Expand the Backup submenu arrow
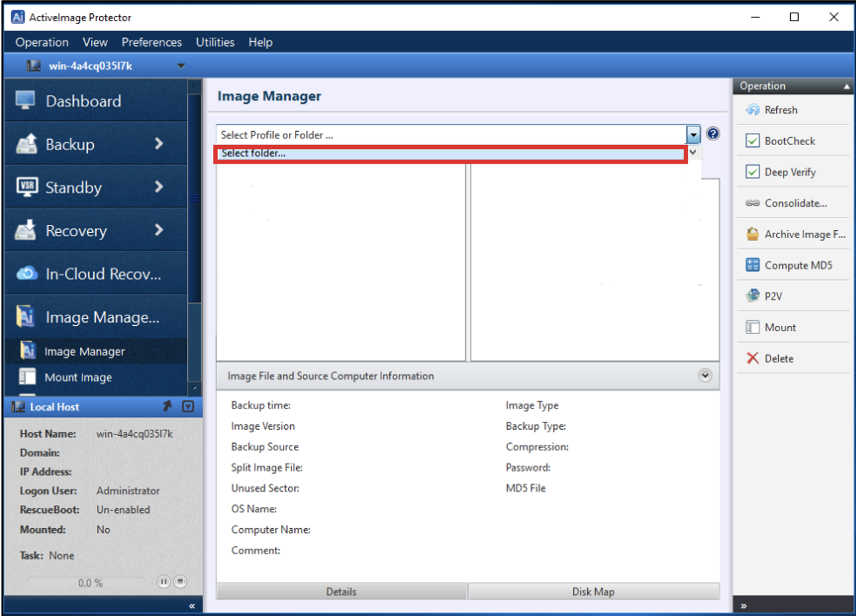 [159, 144]
